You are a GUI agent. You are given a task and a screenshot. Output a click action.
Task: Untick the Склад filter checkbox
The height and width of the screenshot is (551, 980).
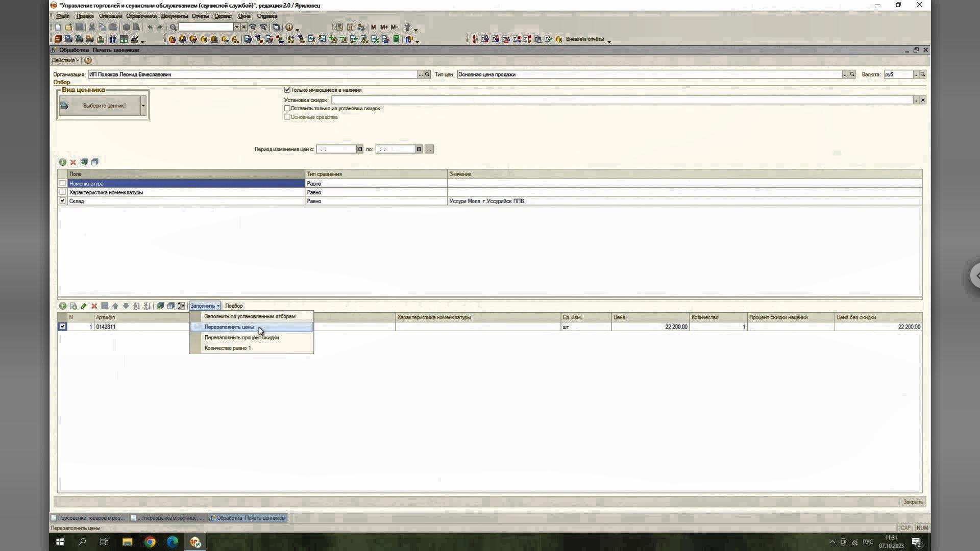pyautogui.click(x=62, y=201)
